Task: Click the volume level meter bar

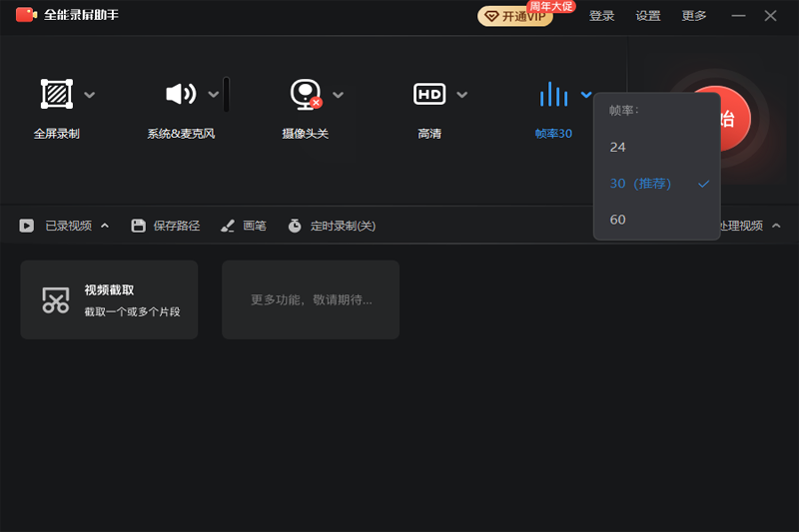Action: 227,94
